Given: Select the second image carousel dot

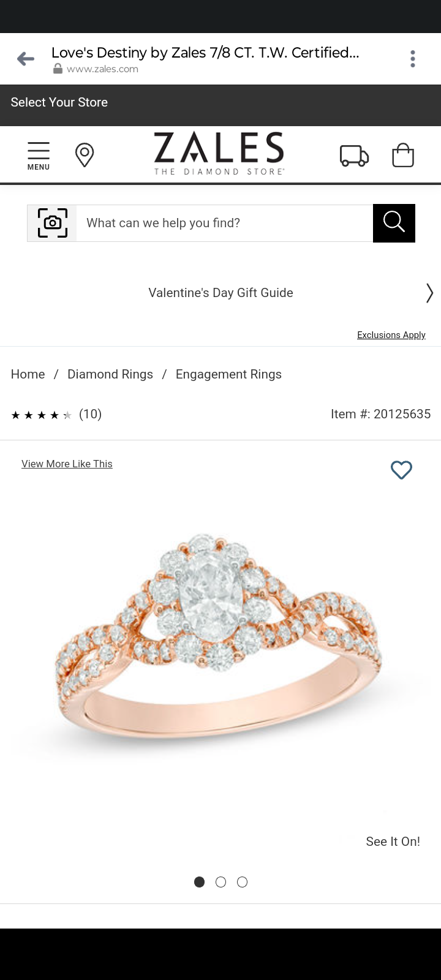Looking at the screenshot, I should (221, 882).
